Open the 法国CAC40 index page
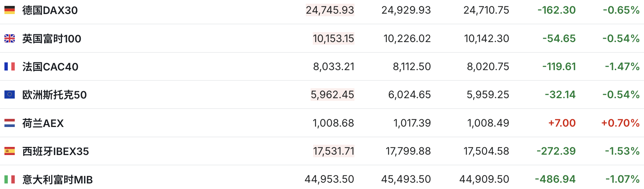The height and width of the screenshot is (189, 644). (x=50, y=67)
